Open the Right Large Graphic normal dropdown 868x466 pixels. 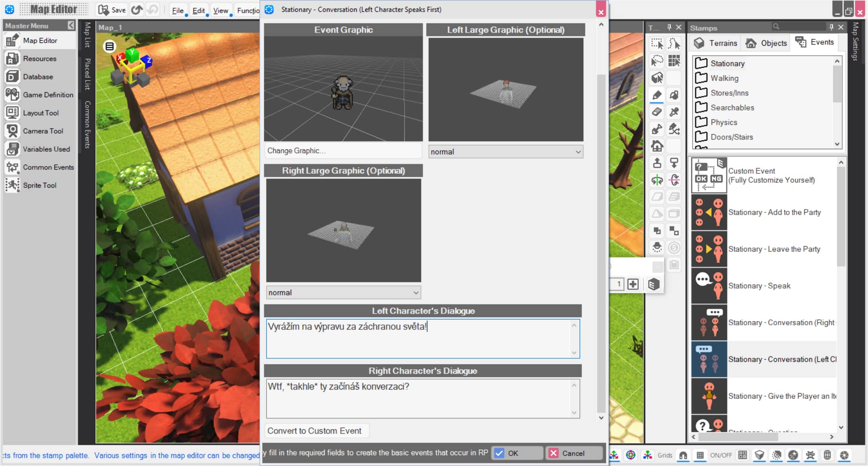point(343,293)
